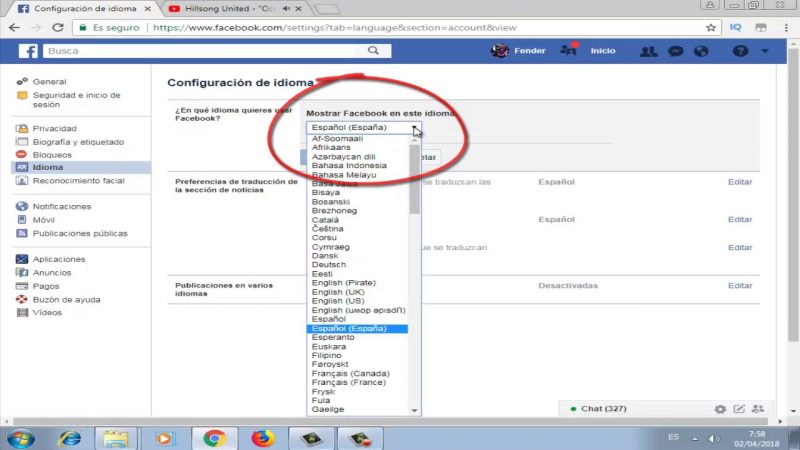The height and width of the screenshot is (450, 800).
Task: Mute the Hillsong United tab audio
Action: 286,9
